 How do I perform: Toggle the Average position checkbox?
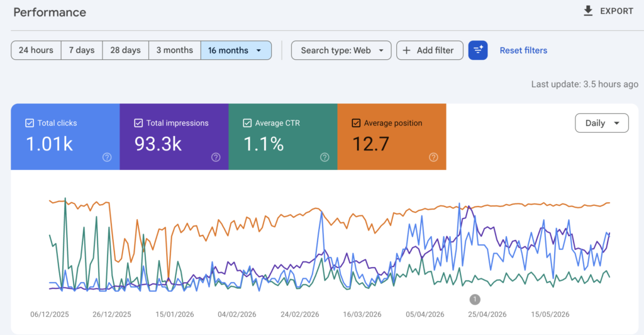click(x=356, y=123)
